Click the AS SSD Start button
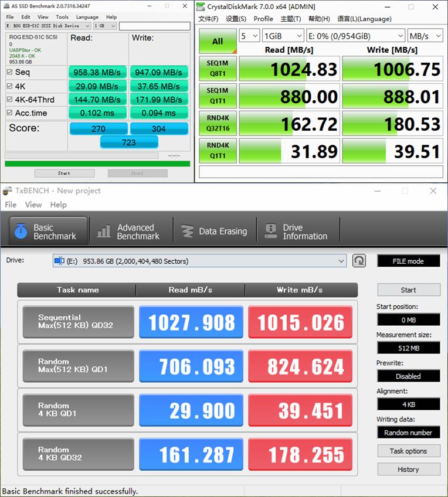 click(x=65, y=173)
